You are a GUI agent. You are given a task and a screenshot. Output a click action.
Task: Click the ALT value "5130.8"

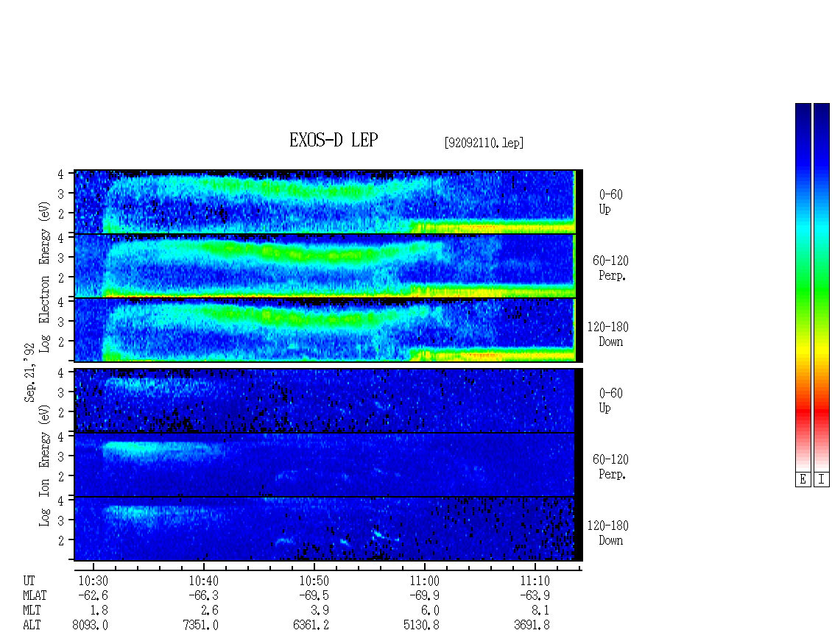(421, 626)
